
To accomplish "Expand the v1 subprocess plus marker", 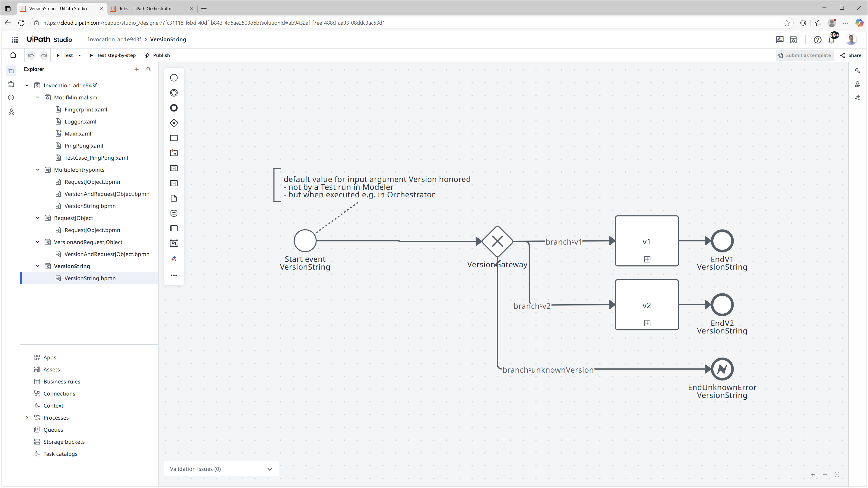I will 647,259.
